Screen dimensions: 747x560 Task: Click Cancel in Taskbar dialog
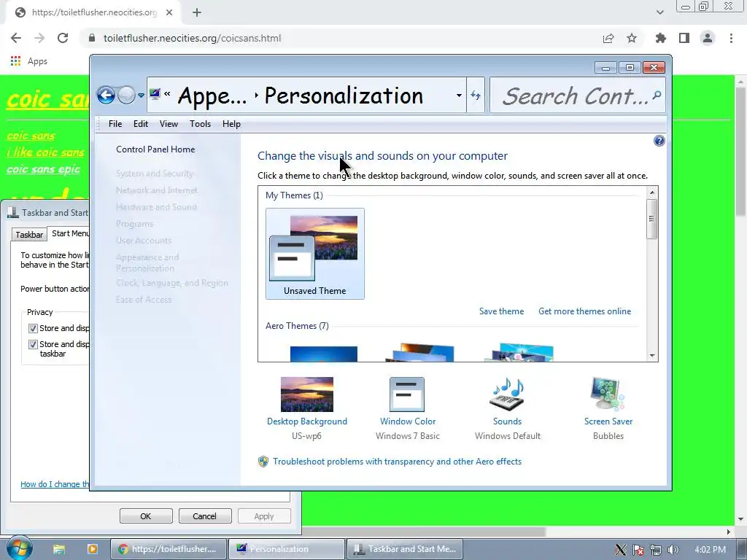pyautogui.click(x=204, y=516)
